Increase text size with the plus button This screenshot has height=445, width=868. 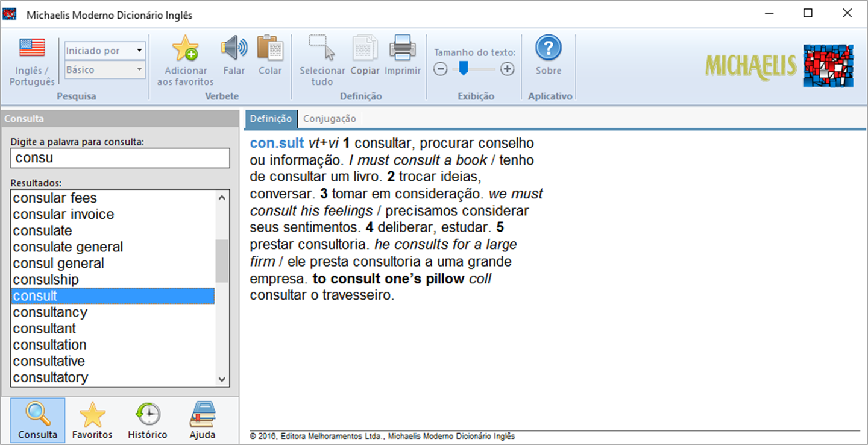508,69
